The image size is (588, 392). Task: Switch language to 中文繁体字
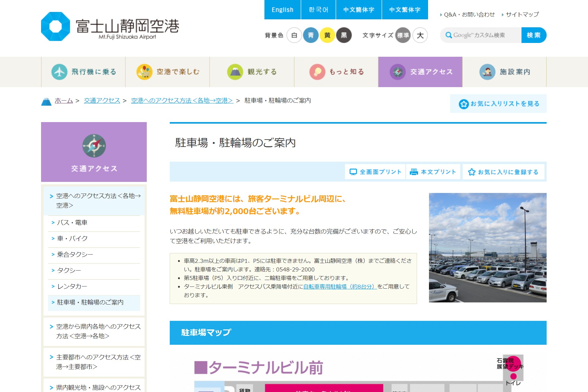[x=405, y=10]
